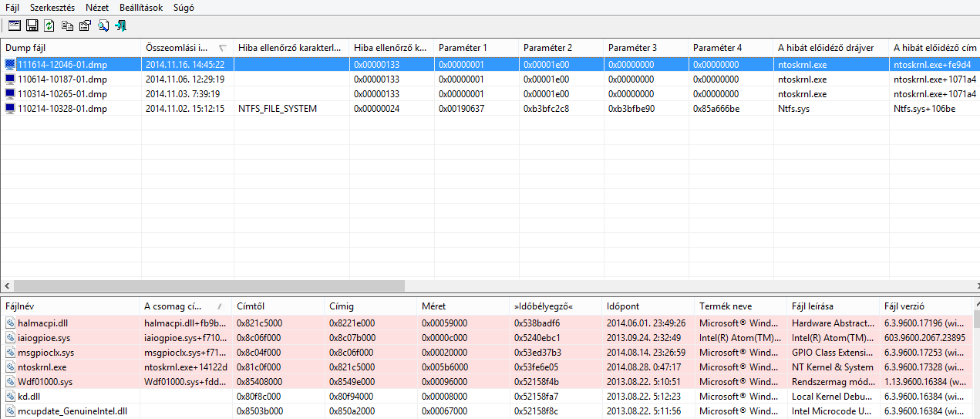Screen dimensions: 980x419
Task: Sort by A hibát előidéző drájver header
Action: click(831, 48)
